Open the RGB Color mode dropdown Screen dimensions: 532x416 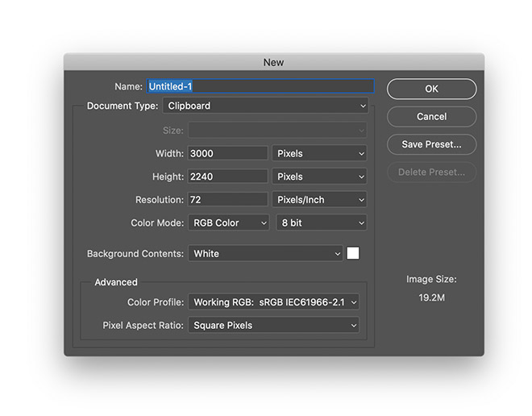pos(229,223)
